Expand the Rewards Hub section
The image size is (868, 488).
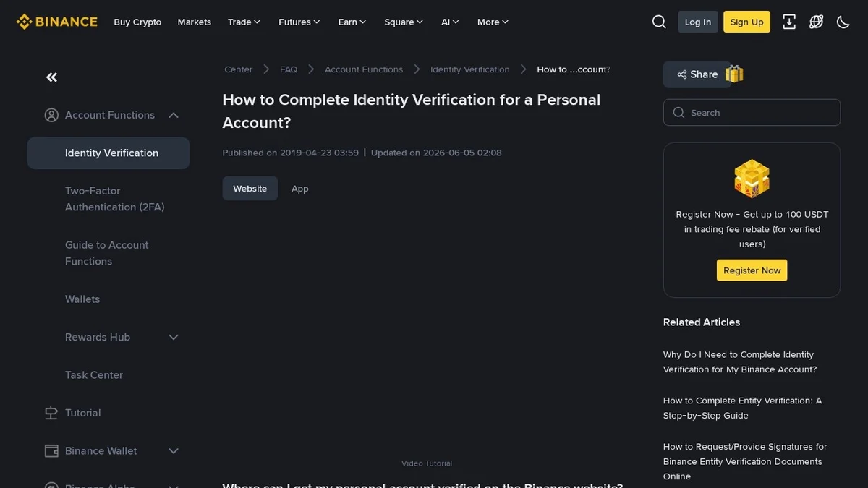pos(174,337)
